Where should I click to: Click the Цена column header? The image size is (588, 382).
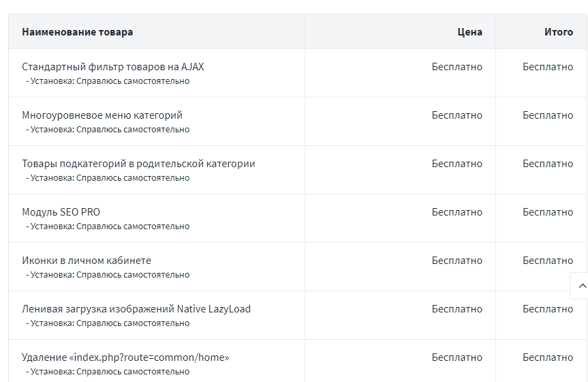click(469, 32)
